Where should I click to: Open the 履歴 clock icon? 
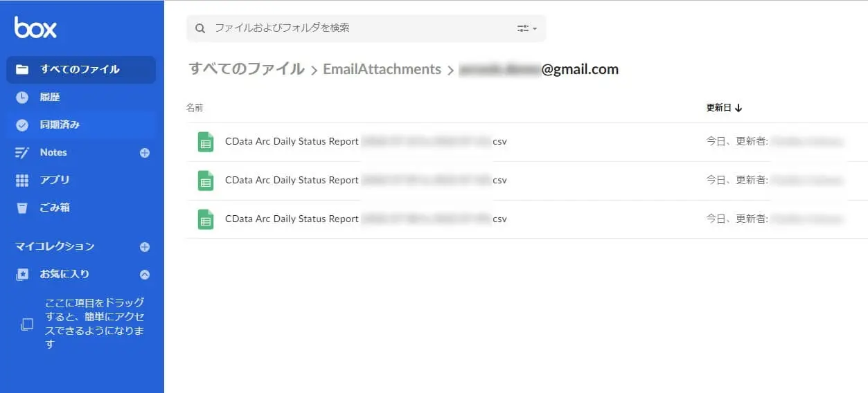tap(22, 98)
